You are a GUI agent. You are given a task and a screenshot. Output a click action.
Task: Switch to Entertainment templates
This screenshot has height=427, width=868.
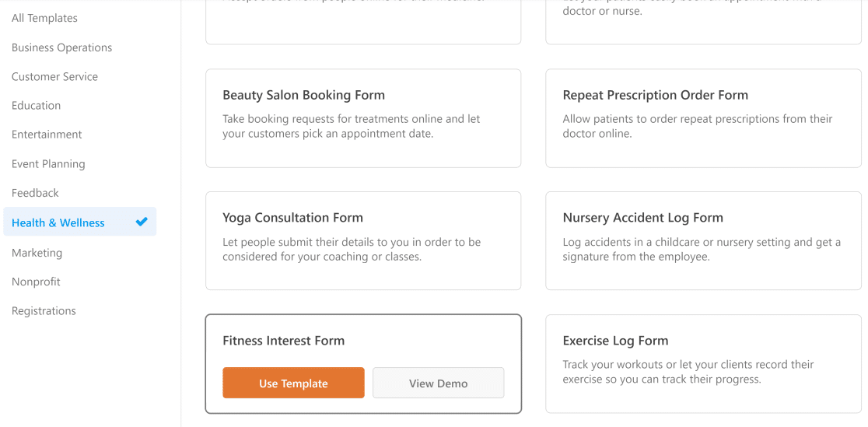tap(47, 135)
